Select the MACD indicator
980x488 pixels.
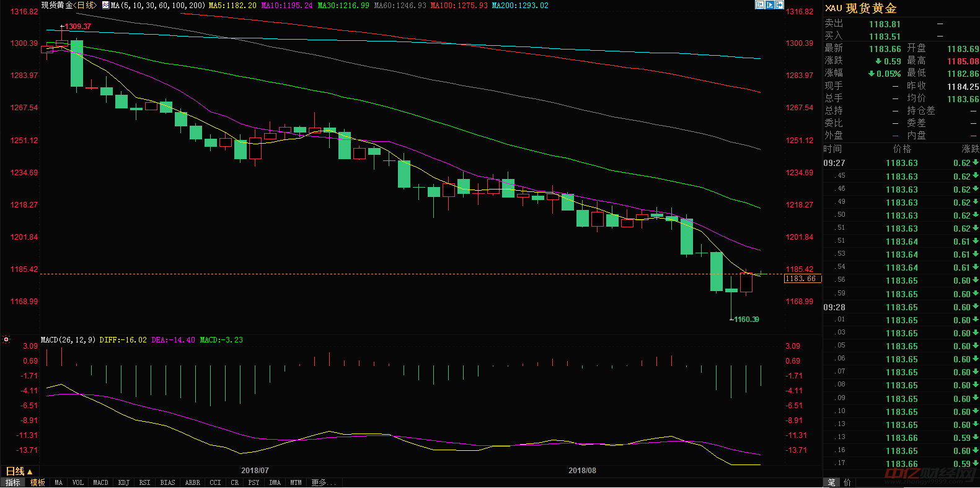pos(100,483)
